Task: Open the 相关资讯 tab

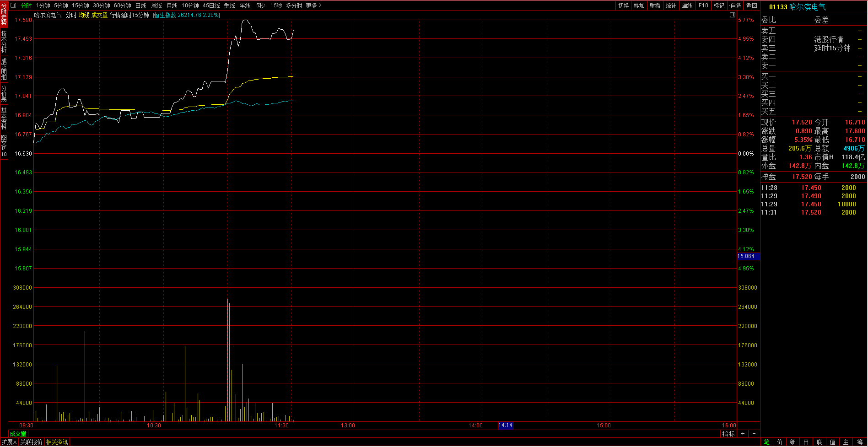Action: 57,442
